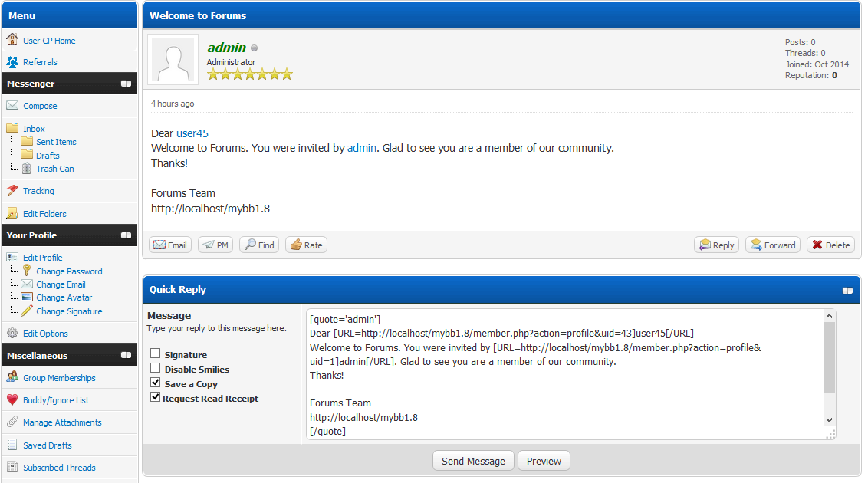Click the Tracking icon in Messenger menu
This screenshot has height=483, width=868.
tap(12, 191)
